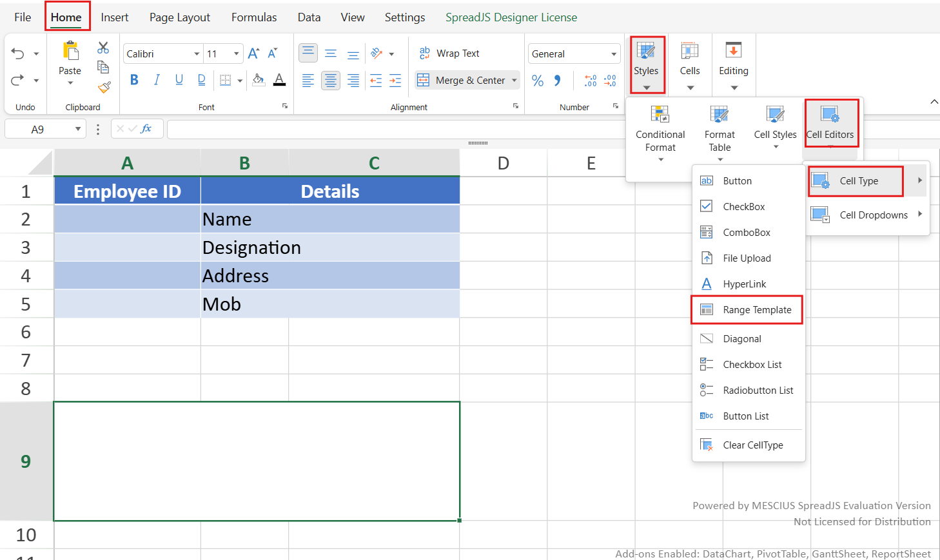The height and width of the screenshot is (560, 940).
Task: Select the column D header
Action: [504, 163]
